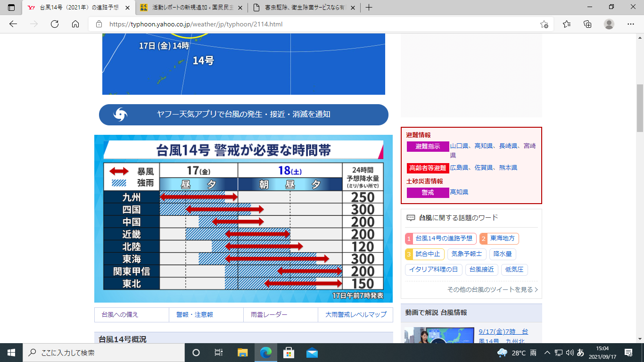The image size is (644, 362).
Task: Open the Edge settings ellipsis menu
Action: pyautogui.click(x=631, y=24)
